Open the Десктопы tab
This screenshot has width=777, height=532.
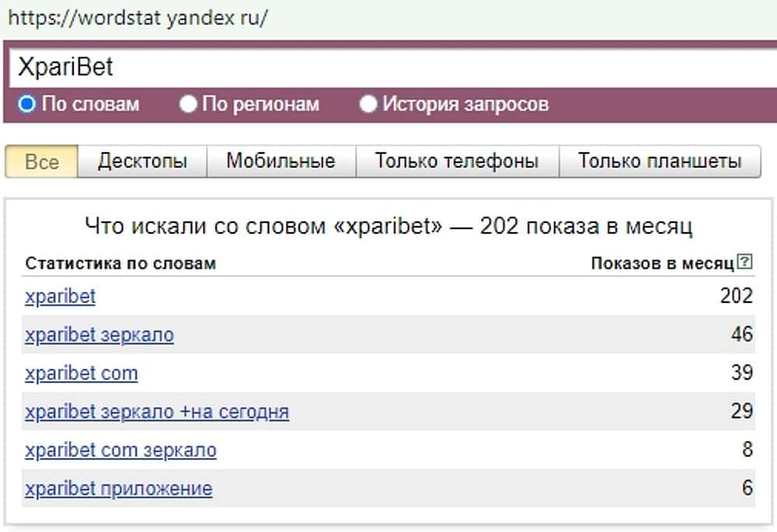click(x=142, y=162)
